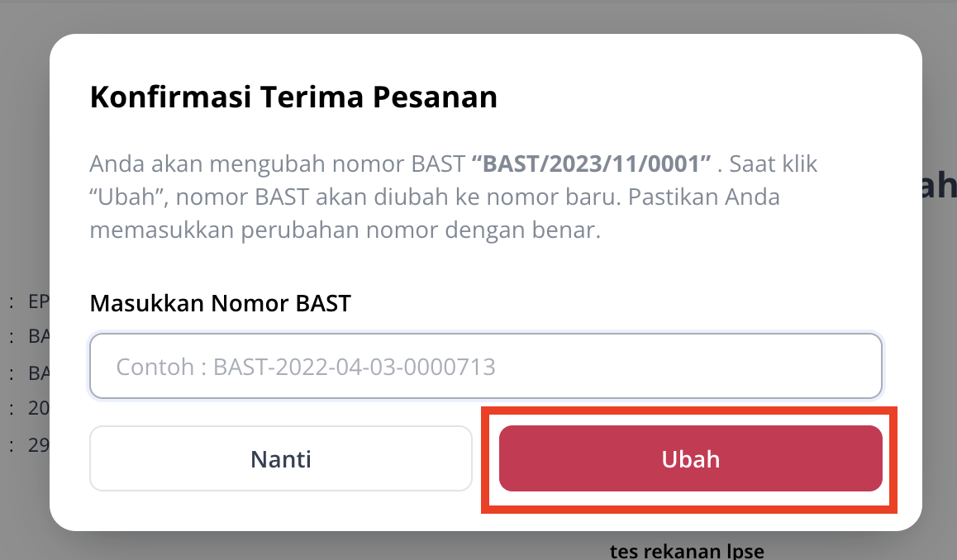Click the second BA row behind the dialog
Image resolution: width=957 pixels, height=560 pixels.
(x=31, y=372)
